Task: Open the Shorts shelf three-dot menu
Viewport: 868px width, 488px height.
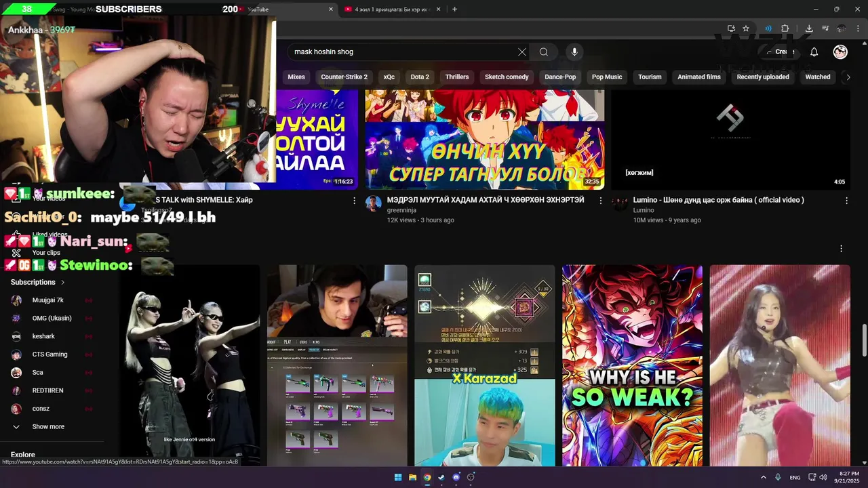Action: pos(841,249)
